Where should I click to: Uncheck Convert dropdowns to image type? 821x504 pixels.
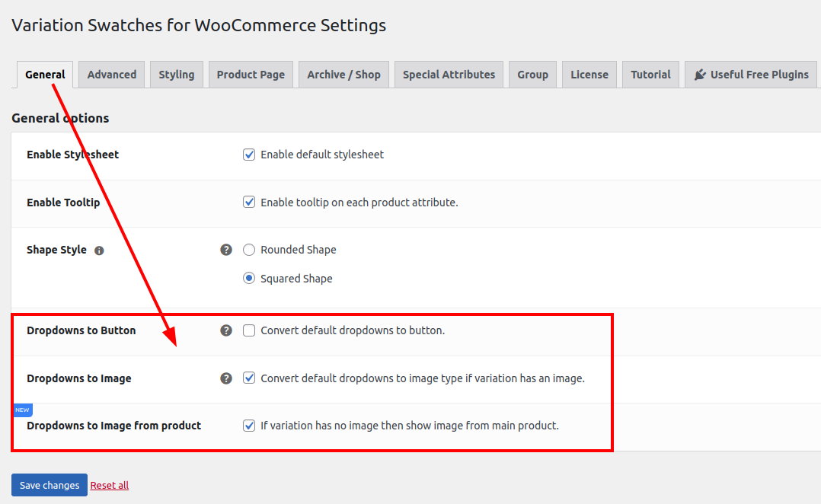(249, 378)
